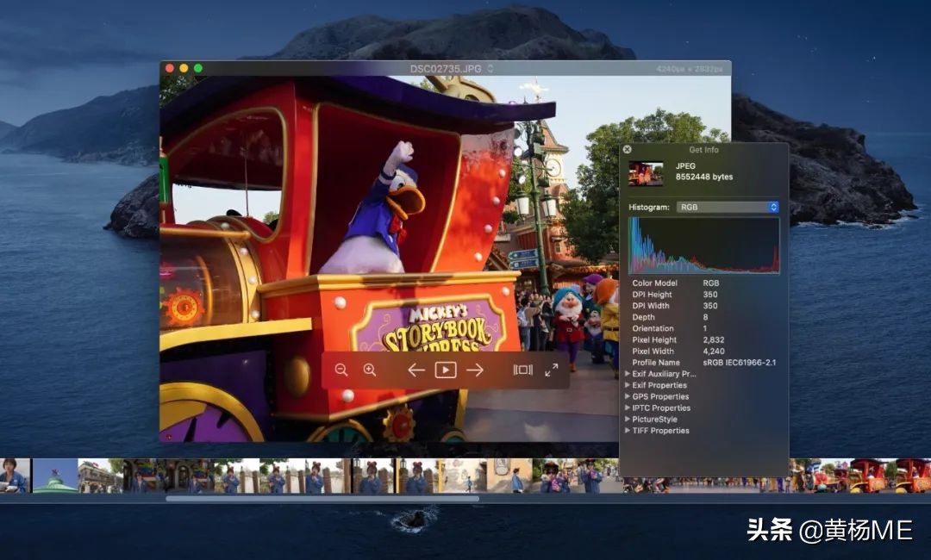Click the green zoom window button
This screenshot has width=931, height=560.
point(198,68)
